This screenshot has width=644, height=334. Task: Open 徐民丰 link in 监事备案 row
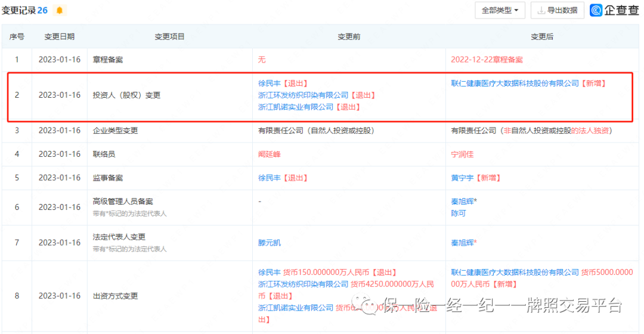coord(270,178)
